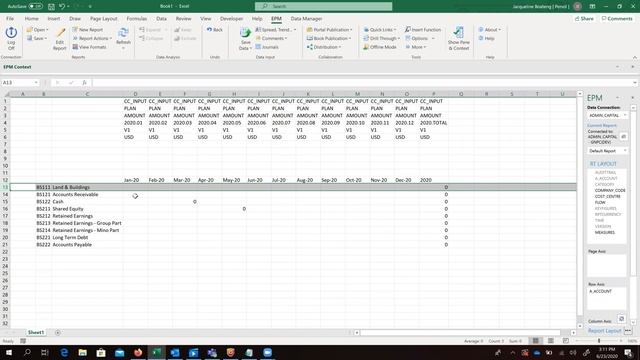Image resolution: width=640 pixels, height=360 pixels.
Task: Select the COST_CENTRE dimension
Action: click(x=607, y=197)
